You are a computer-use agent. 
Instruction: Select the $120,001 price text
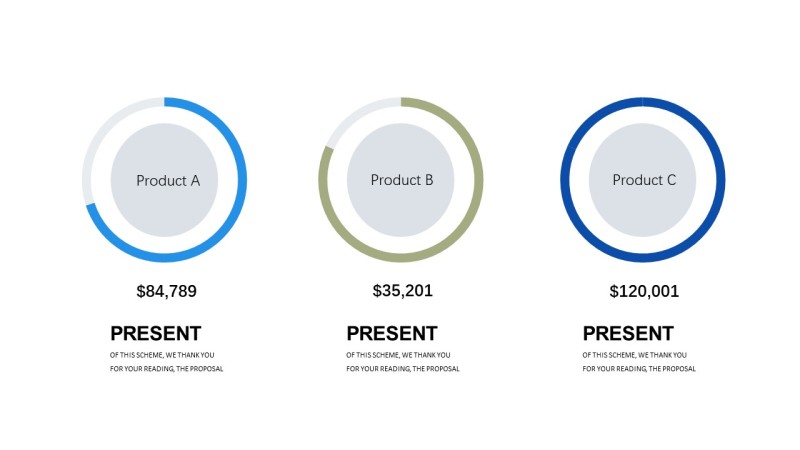[x=644, y=292]
